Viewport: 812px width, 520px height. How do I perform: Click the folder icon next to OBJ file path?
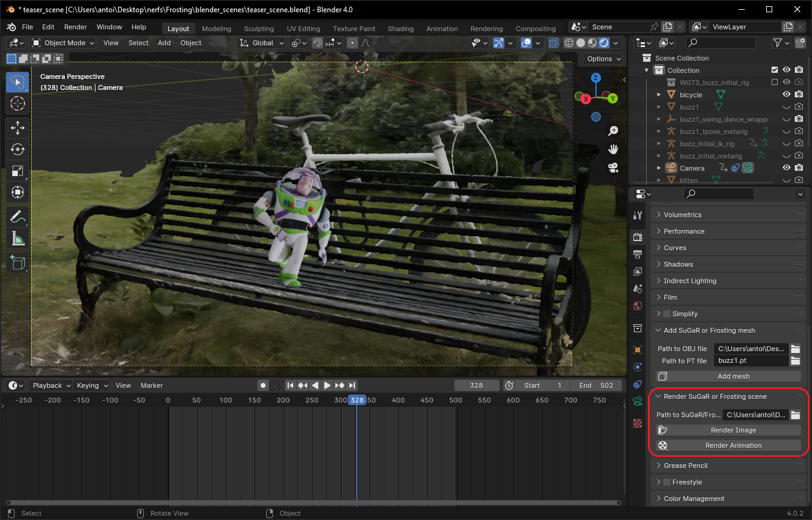pyautogui.click(x=795, y=349)
